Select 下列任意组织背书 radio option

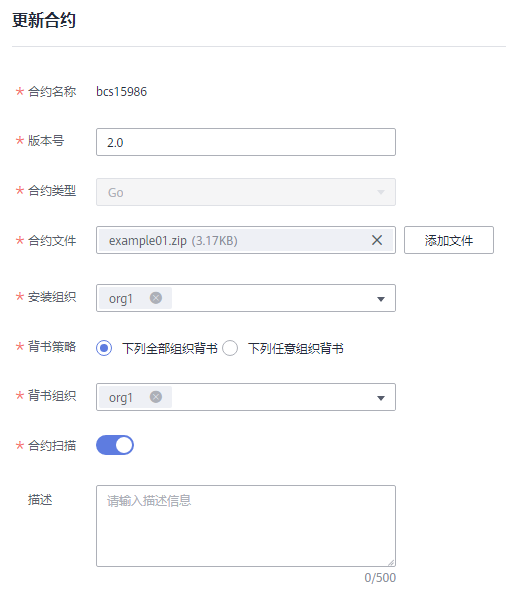230,348
